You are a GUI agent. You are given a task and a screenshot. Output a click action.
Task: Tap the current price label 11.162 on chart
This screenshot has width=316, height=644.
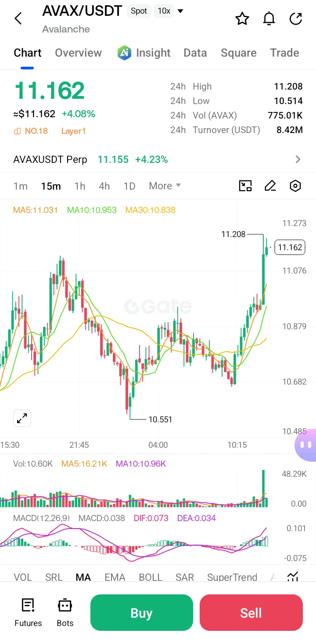(x=290, y=247)
